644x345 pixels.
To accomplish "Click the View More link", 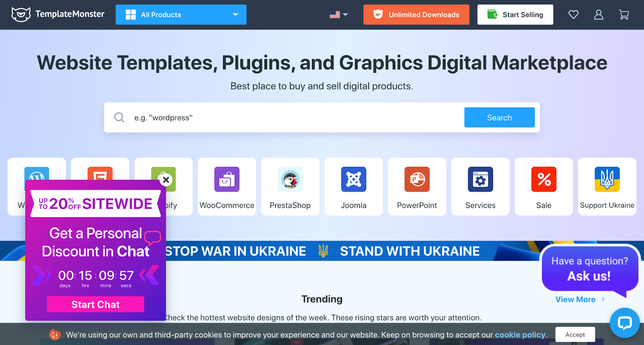I will [x=580, y=299].
